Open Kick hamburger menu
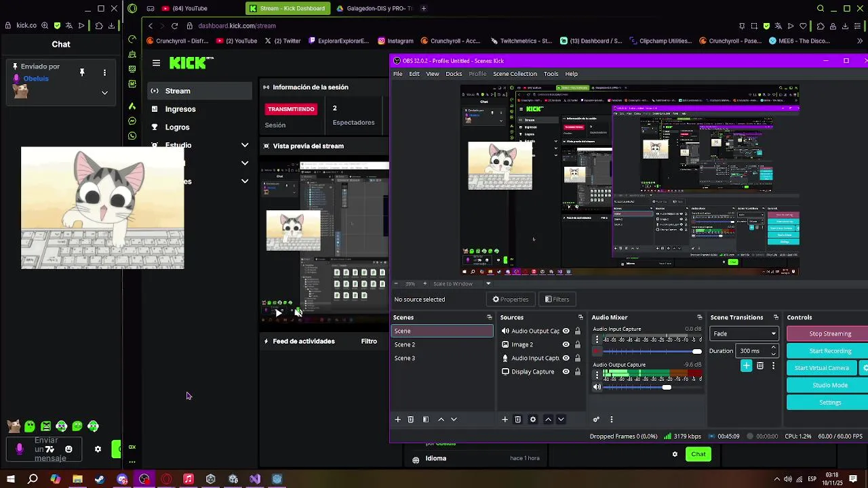The width and height of the screenshot is (868, 488). coord(156,63)
